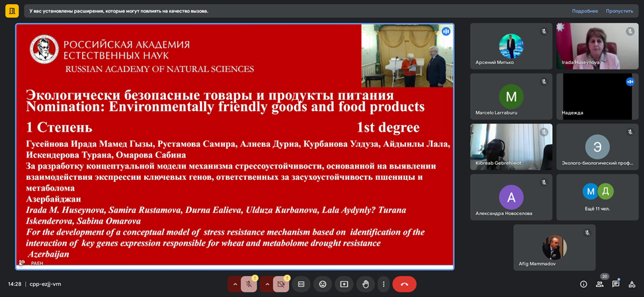
Task: Open the three-dot more options menu
Action: coord(383,284)
